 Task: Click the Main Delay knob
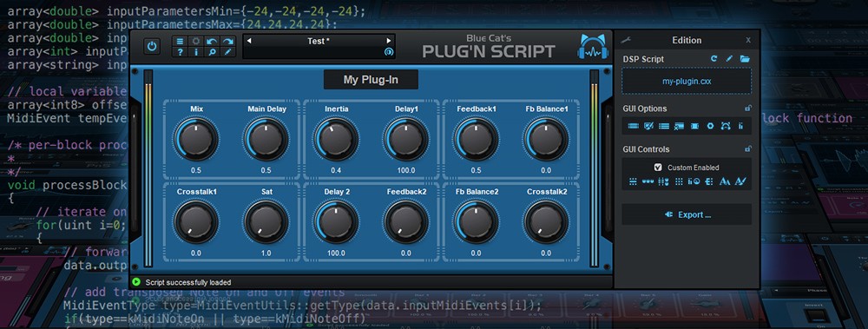(266, 140)
